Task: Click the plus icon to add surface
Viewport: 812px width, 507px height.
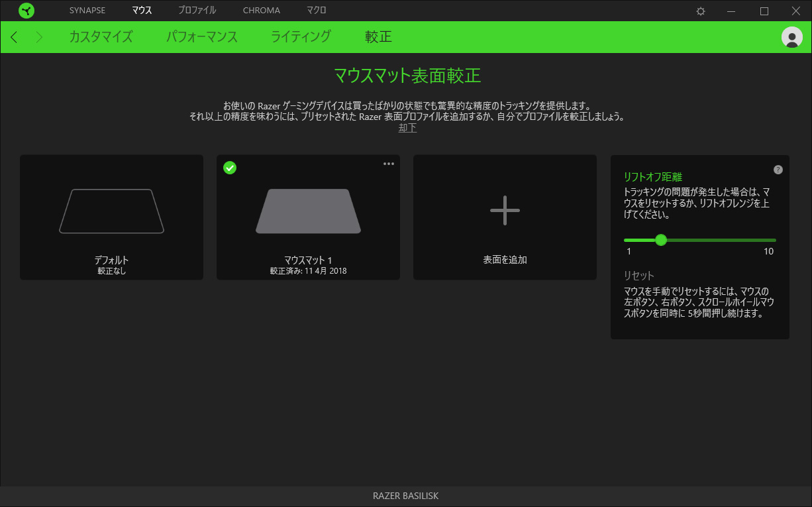Action: pyautogui.click(x=505, y=210)
